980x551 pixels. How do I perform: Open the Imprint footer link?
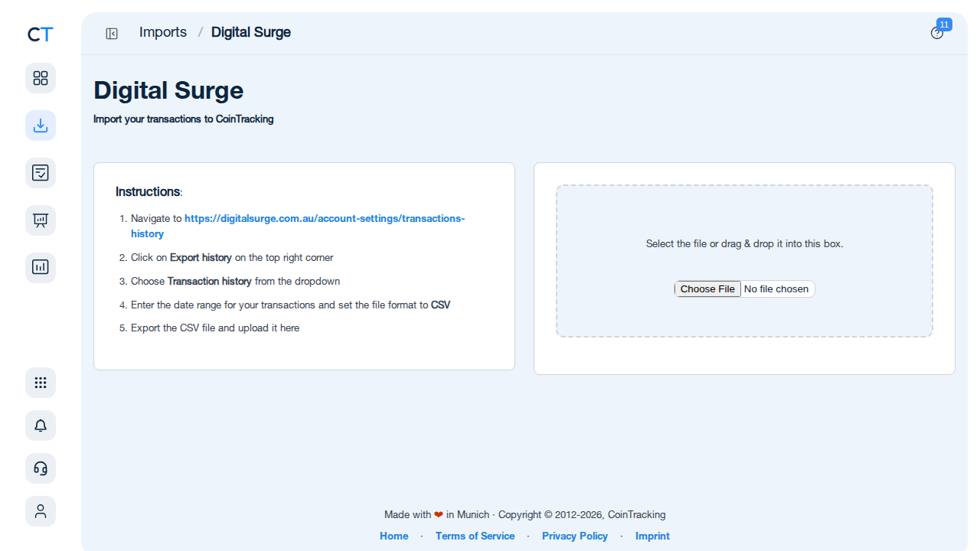pos(652,536)
